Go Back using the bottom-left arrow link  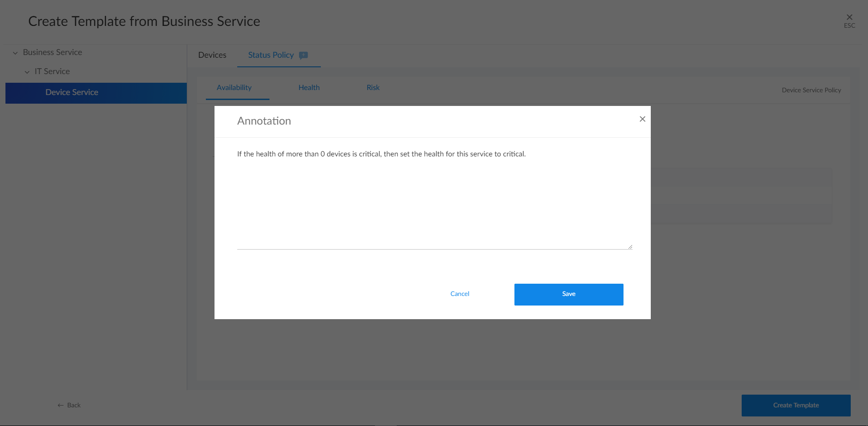69,405
